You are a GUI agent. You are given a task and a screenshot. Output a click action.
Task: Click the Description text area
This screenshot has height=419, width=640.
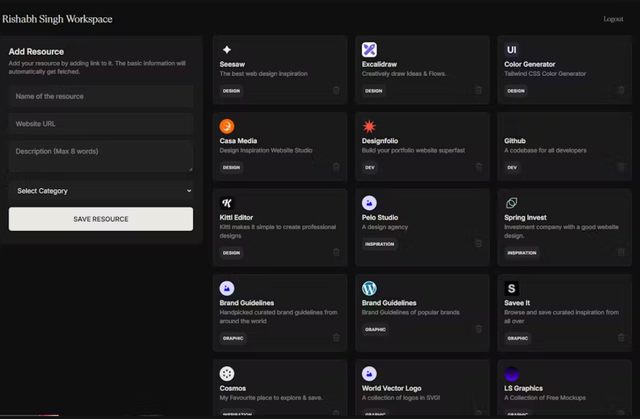(101, 156)
